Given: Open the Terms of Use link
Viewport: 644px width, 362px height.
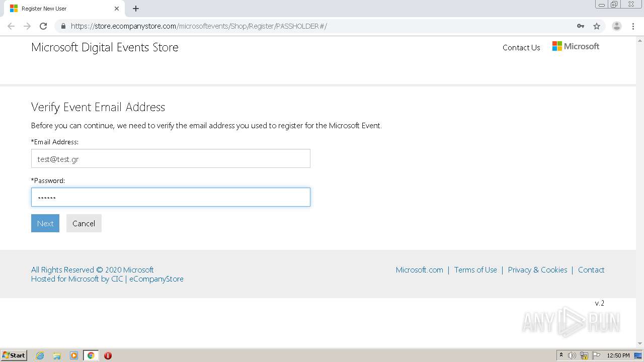Looking at the screenshot, I should coord(475,269).
